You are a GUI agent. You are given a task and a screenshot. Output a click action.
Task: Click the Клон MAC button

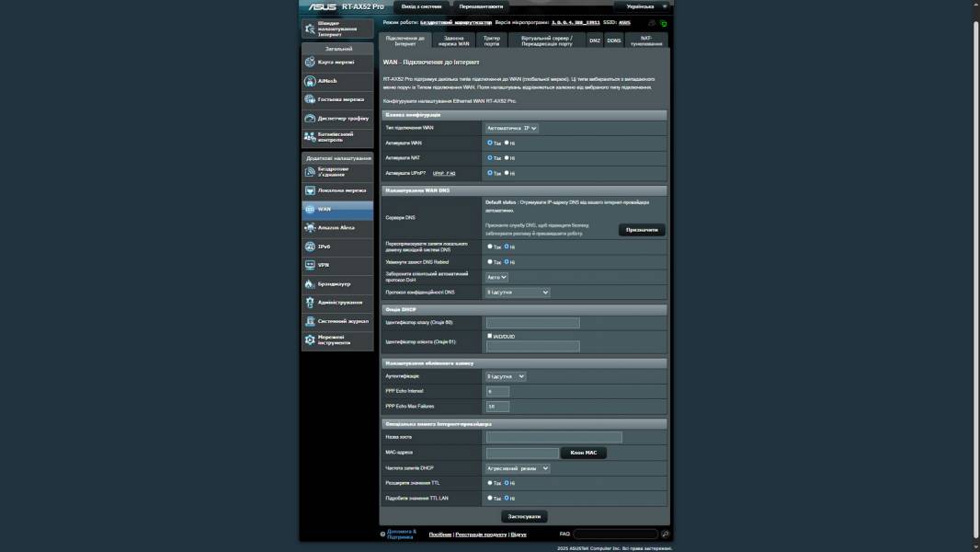coord(583,453)
